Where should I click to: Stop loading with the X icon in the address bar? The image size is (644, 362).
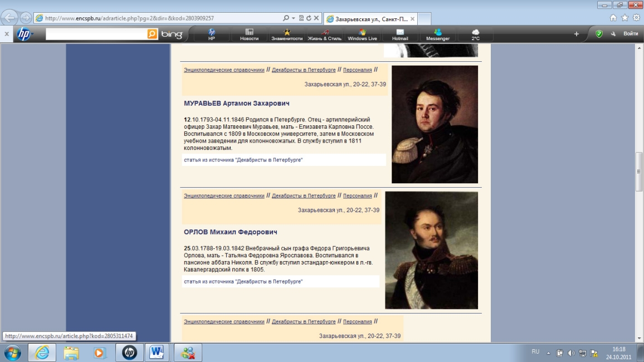[x=316, y=18]
